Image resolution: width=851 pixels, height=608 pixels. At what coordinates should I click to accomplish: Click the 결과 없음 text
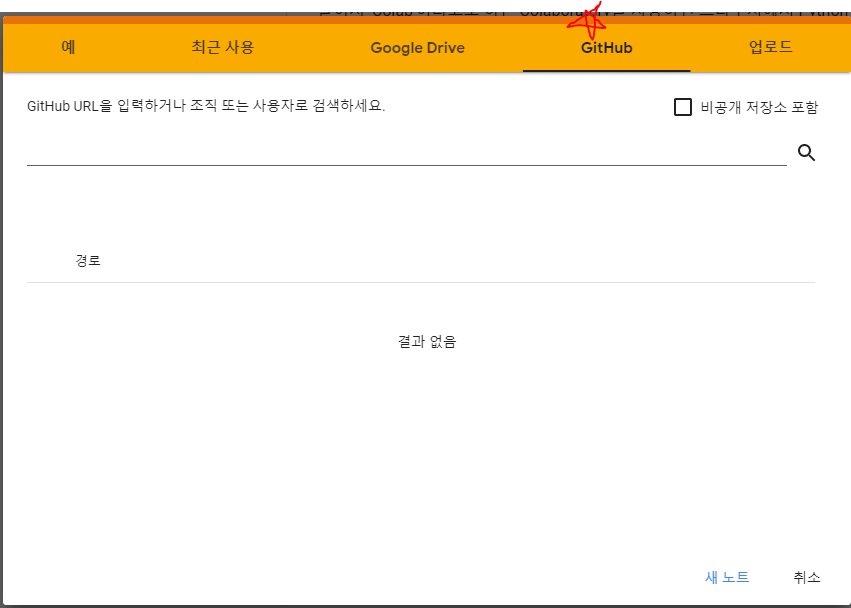point(427,341)
